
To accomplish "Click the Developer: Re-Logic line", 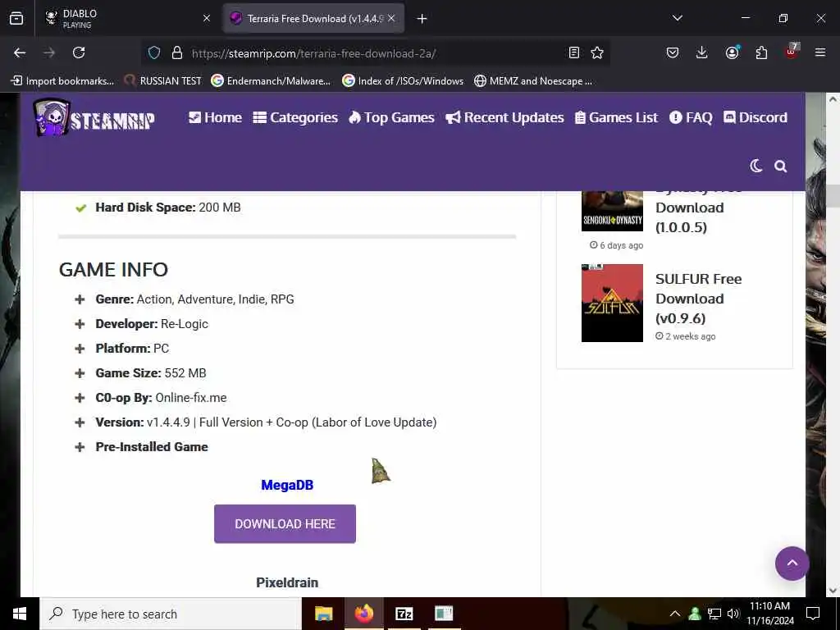I will (152, 323).
